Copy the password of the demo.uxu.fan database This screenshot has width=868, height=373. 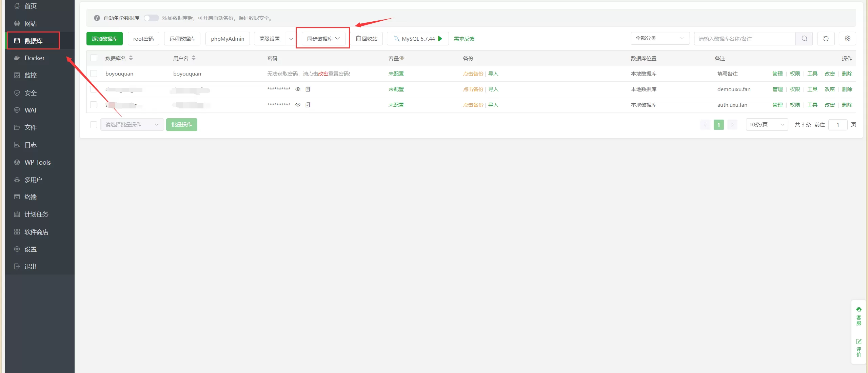[308, 89]
